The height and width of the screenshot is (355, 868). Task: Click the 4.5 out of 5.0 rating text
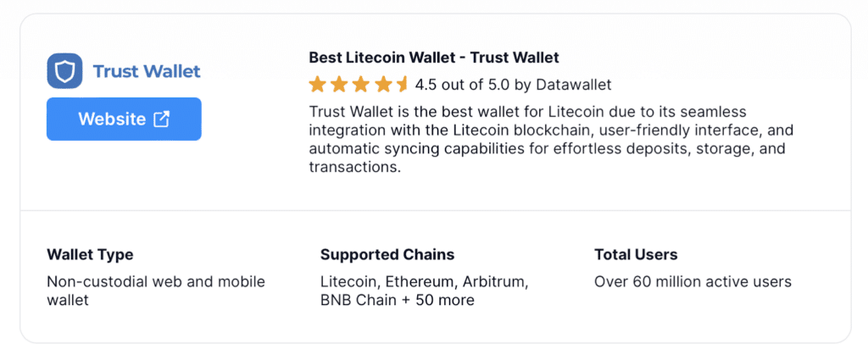pyautogui.click(x=513, y=85)
